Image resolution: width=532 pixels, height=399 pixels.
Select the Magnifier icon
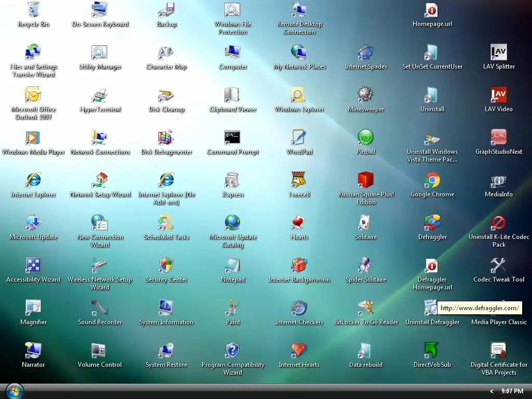pyautogui.click(x=33, y=308)
